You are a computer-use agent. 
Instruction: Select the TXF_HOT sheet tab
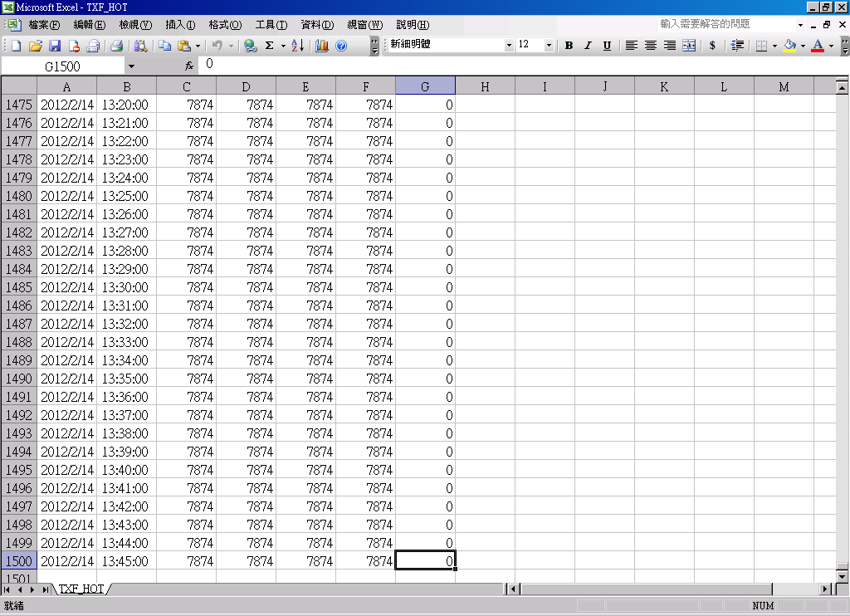click(x=81, y=589)
